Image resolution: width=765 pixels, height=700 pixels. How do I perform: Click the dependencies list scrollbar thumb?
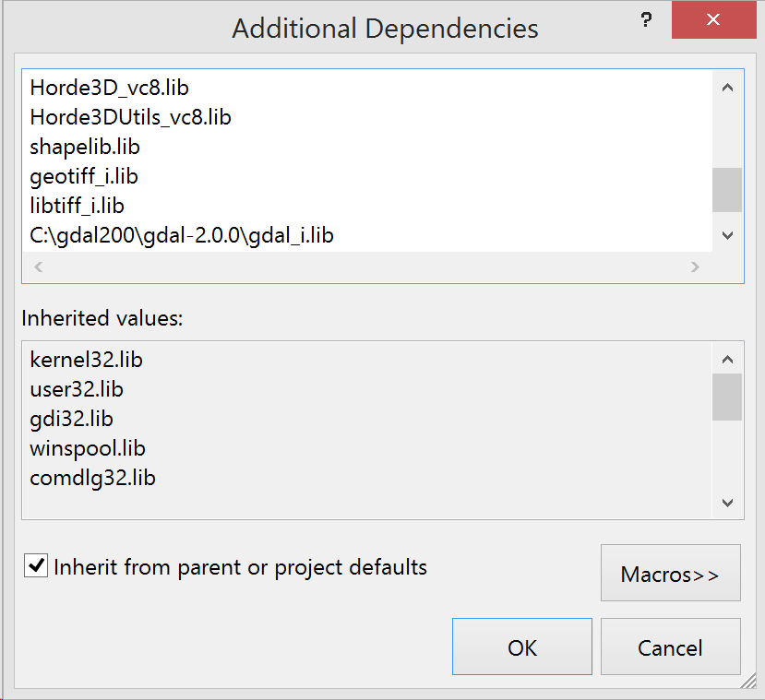click(727, 190)
